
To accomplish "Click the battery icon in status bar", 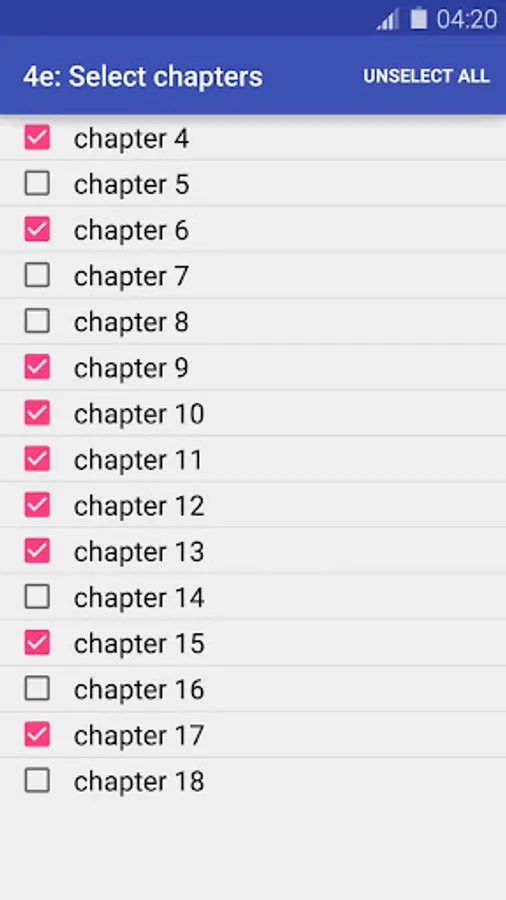I will point(419,18).
